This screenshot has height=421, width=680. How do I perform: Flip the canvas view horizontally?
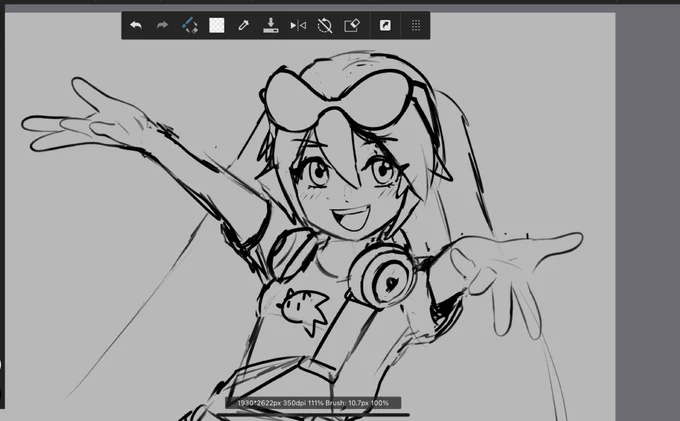pos(298,26)
